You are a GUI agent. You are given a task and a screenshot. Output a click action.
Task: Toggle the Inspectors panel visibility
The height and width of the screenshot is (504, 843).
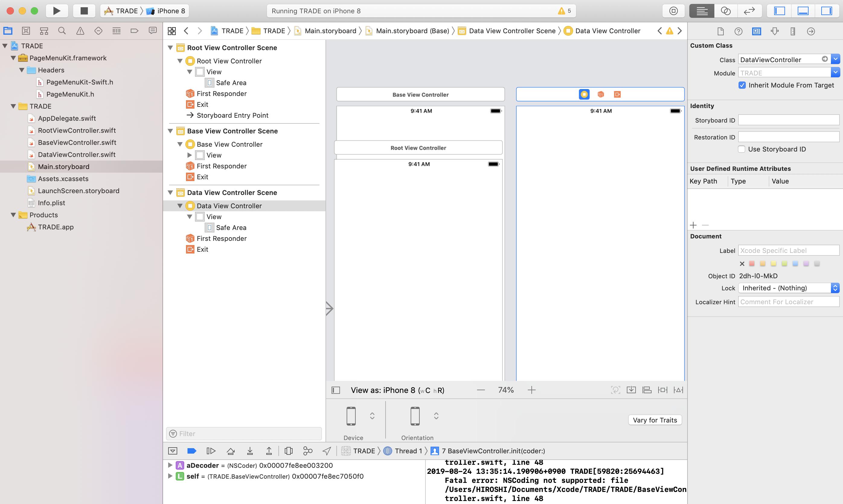click(826, 11)
